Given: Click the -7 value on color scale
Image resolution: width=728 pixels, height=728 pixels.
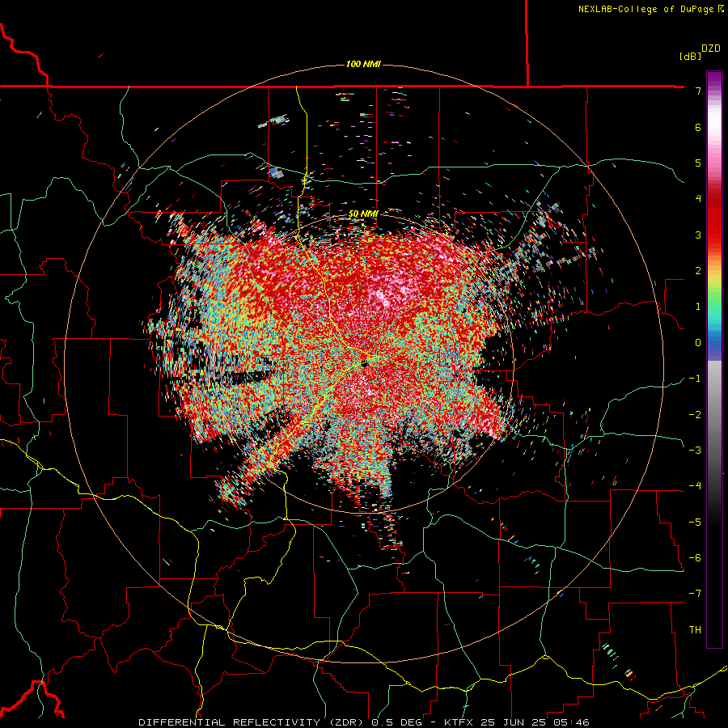Looking at the screenshot, I should [x=695, y=594].
